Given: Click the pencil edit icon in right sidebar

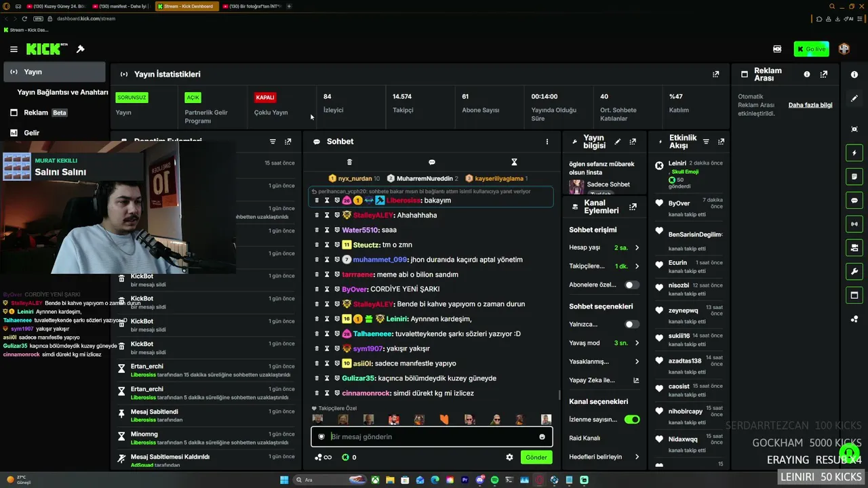Looking at the screenshot, I should click(x=854, y=98).
